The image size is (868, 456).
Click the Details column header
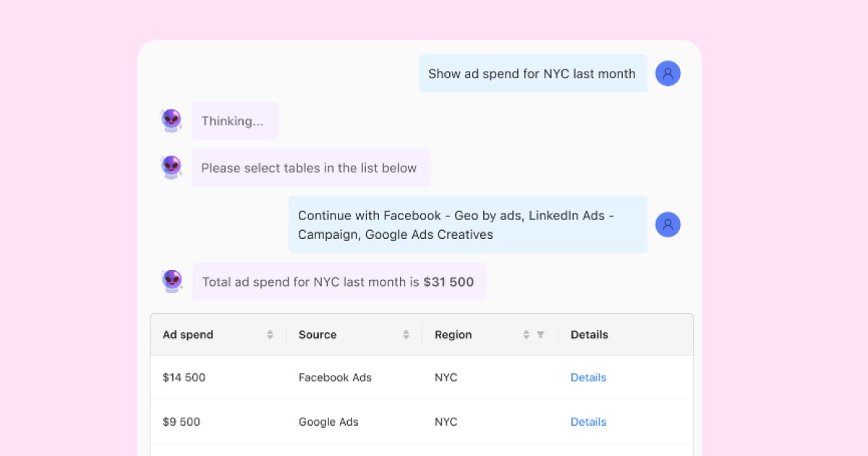[589, 335]
